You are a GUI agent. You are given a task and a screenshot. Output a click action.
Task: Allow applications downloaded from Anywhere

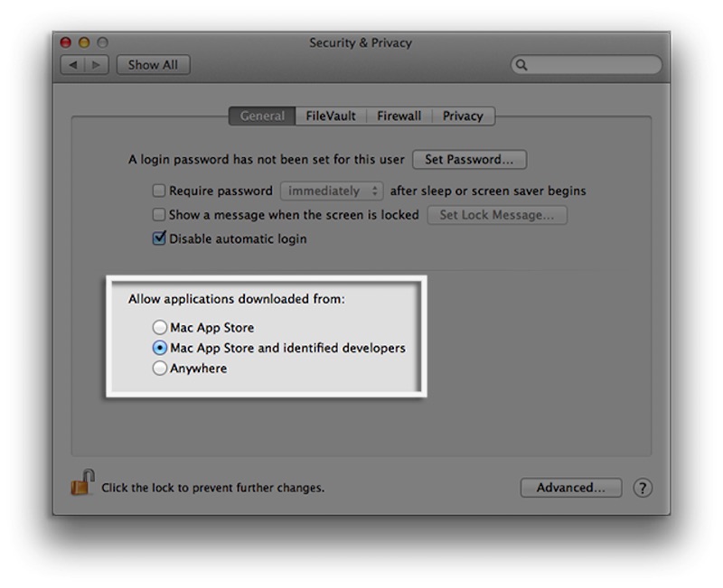(159, 369)
